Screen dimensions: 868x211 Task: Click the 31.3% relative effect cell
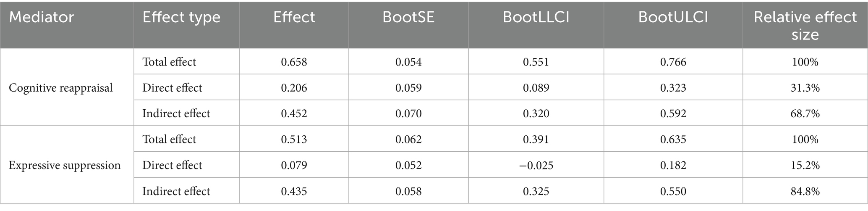coord(805,88)
